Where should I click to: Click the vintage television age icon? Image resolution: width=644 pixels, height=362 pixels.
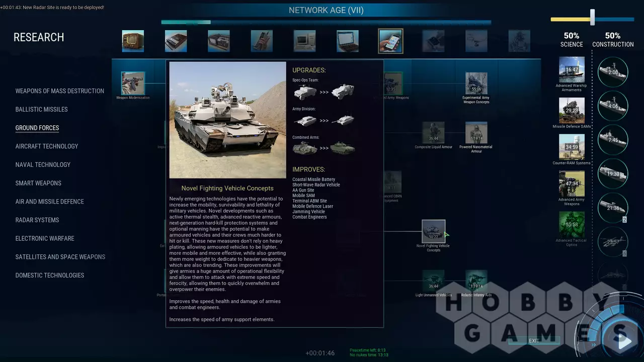click(133, 41)
